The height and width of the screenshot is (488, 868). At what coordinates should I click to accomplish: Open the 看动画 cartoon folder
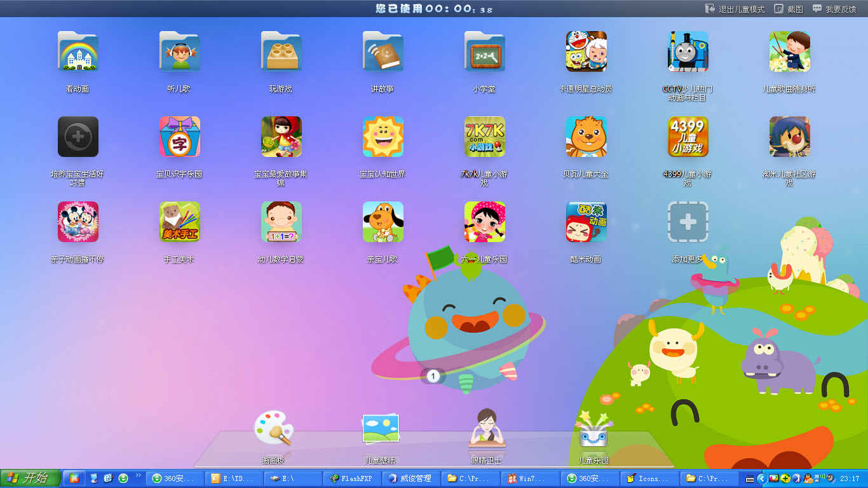coord(78,52)
